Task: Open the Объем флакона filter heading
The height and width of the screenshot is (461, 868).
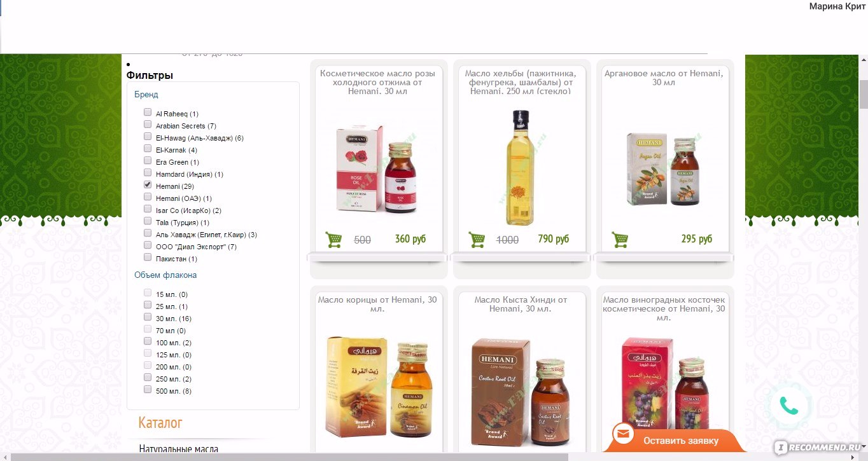Action: tap(165, 275)
